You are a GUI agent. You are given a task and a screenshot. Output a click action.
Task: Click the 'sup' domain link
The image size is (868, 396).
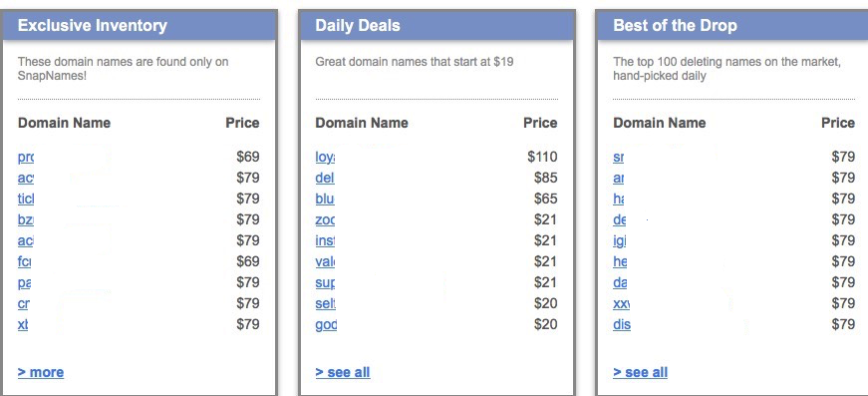click(x=326, y=283)
